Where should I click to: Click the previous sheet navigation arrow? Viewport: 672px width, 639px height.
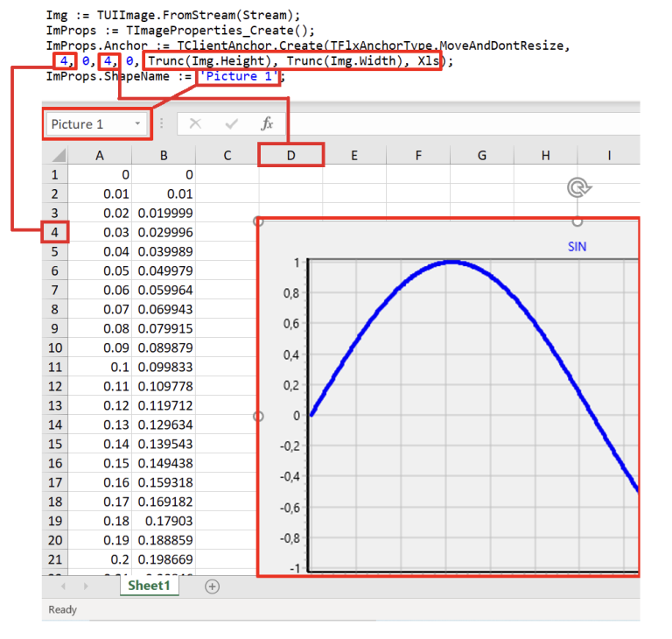pos(61,586)
